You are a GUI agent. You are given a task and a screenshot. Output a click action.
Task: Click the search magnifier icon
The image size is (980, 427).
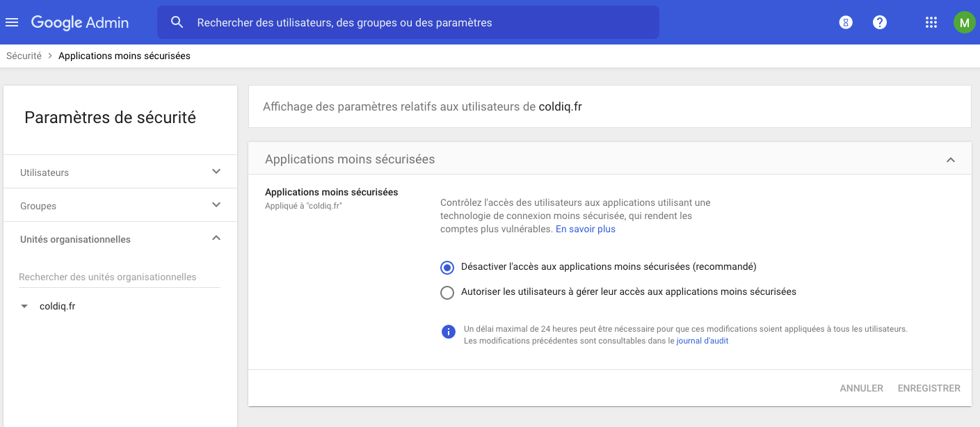[177, 22]
